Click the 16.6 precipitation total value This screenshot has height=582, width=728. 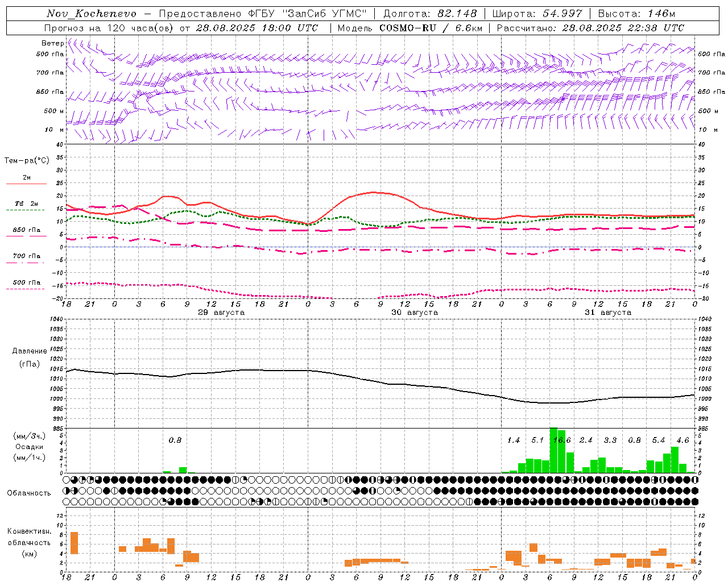562,440
